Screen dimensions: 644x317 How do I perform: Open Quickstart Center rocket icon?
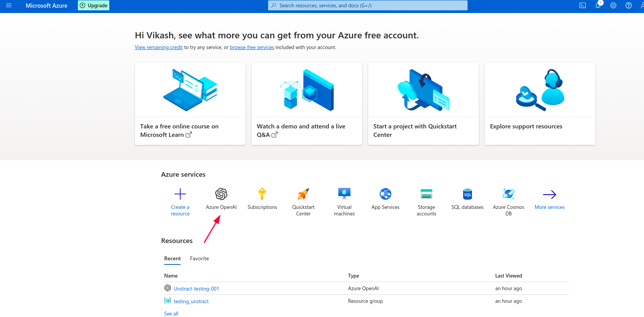[303, 194]
